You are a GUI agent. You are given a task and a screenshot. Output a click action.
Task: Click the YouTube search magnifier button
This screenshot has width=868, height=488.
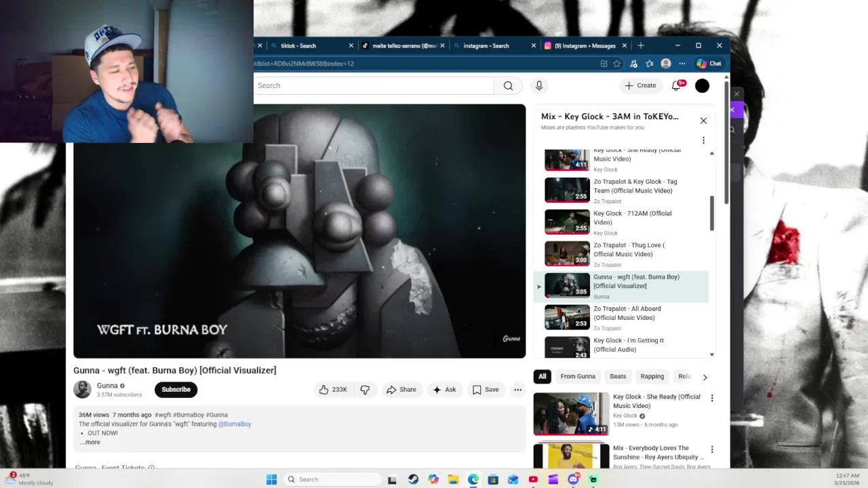(x=508, y=85)
